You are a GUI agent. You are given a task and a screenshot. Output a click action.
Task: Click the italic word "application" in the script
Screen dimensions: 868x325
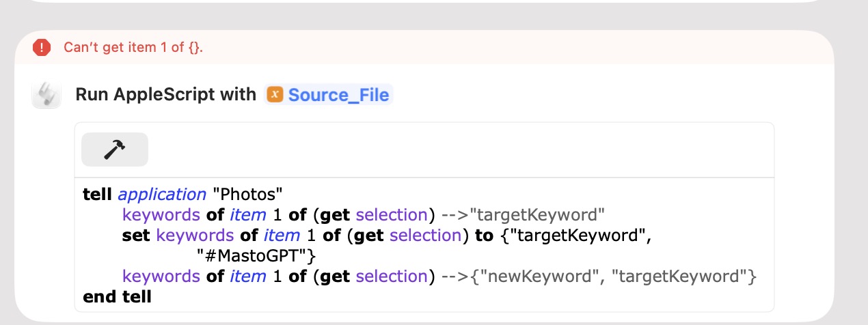(x=162, y=195)
